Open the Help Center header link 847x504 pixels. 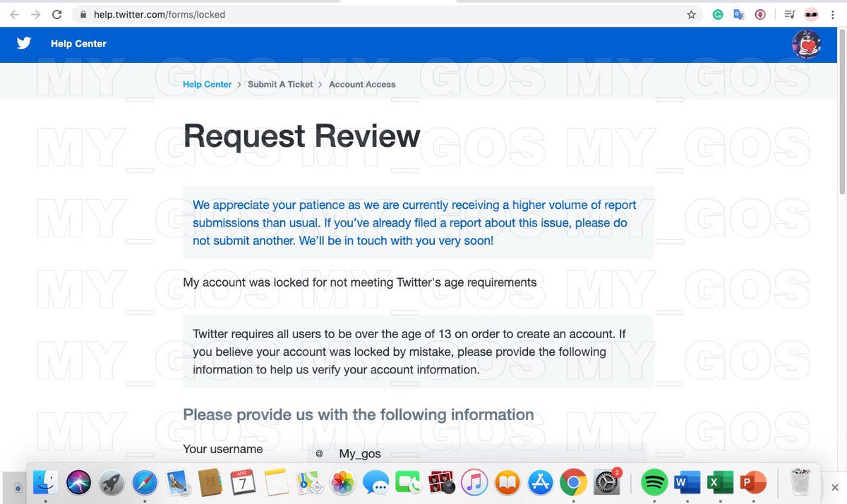tap(78, 44)
